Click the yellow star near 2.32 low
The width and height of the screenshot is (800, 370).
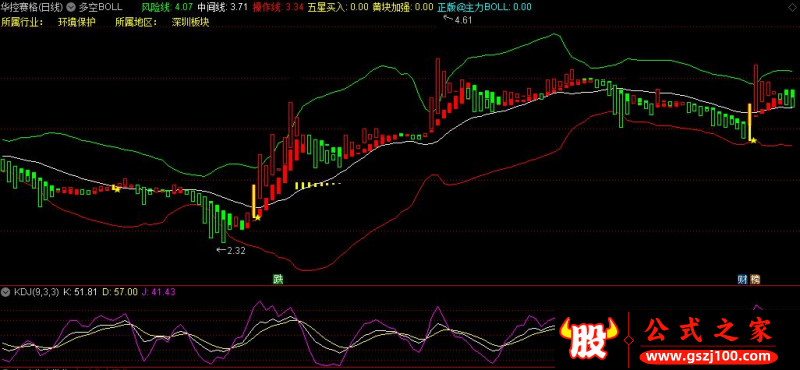tap(258, 217)
